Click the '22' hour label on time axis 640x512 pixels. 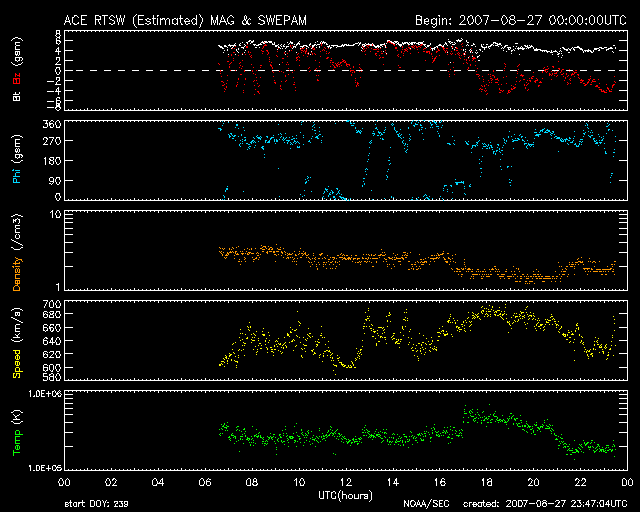pos(580,483)
